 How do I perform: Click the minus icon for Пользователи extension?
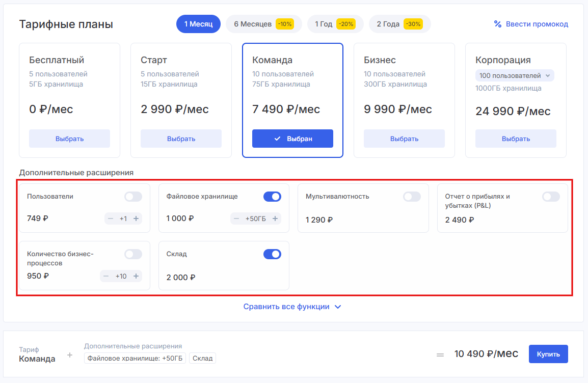click(111, 218)
